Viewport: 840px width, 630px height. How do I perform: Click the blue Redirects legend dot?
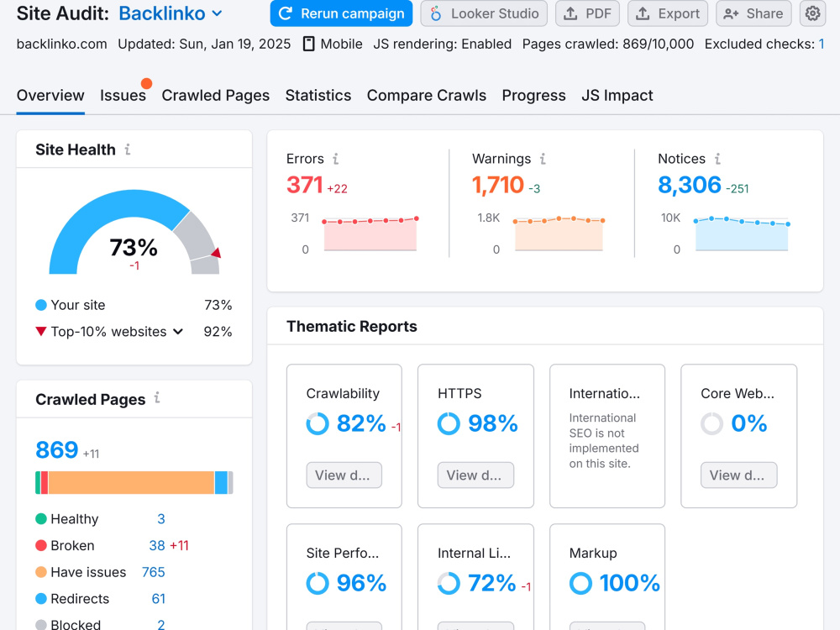[40, 598]
